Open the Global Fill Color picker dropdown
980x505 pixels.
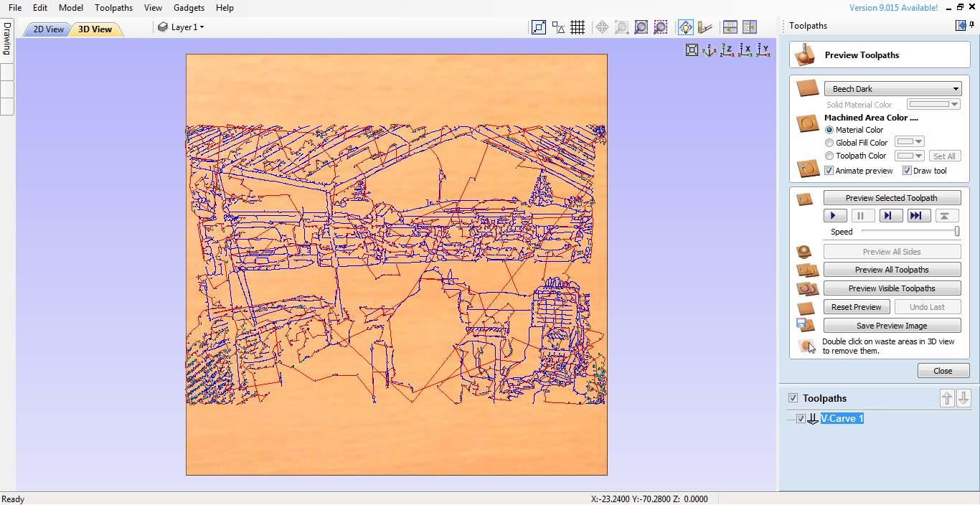tap(909, 142)
